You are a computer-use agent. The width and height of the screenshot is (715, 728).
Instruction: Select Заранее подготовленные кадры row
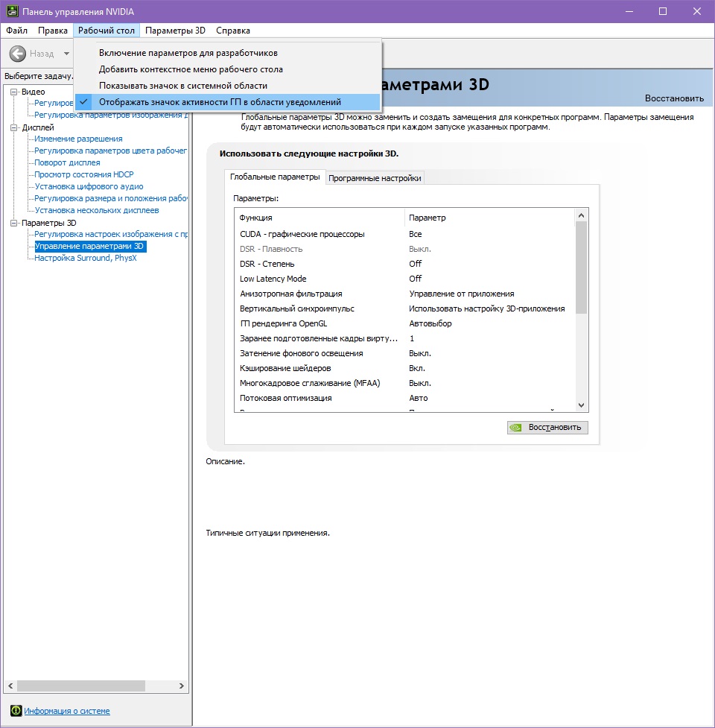click(x=404, y=338)
